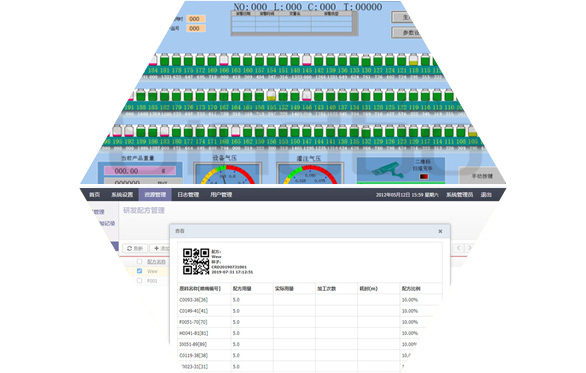Screen dimensions: 586x373
Task: Uncheck the checkbox for the Wew recipe row
Action: pyautogui.click(x=140, y=271)
